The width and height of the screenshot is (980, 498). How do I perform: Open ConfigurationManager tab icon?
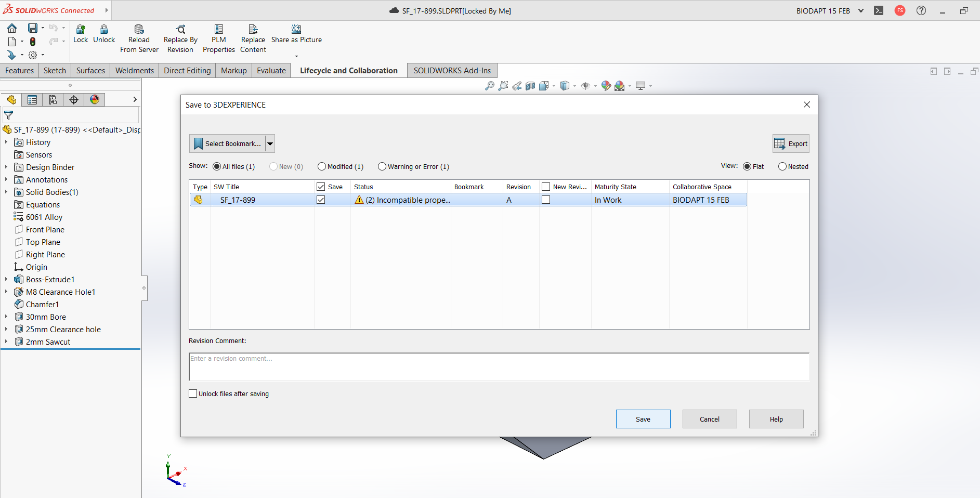point(53,100)
